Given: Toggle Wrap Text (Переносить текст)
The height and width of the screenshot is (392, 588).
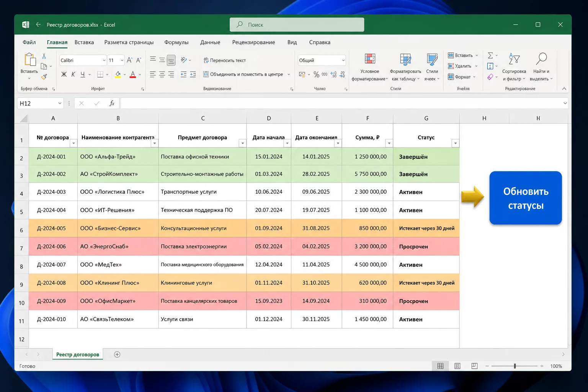Looking at the screenshot, I should click(x=224, y=60).
